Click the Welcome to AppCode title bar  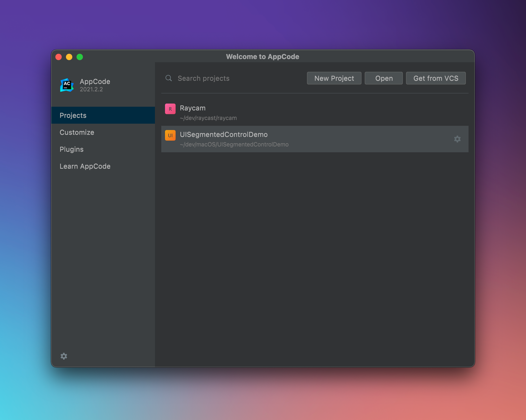click(x=262, y=56)
